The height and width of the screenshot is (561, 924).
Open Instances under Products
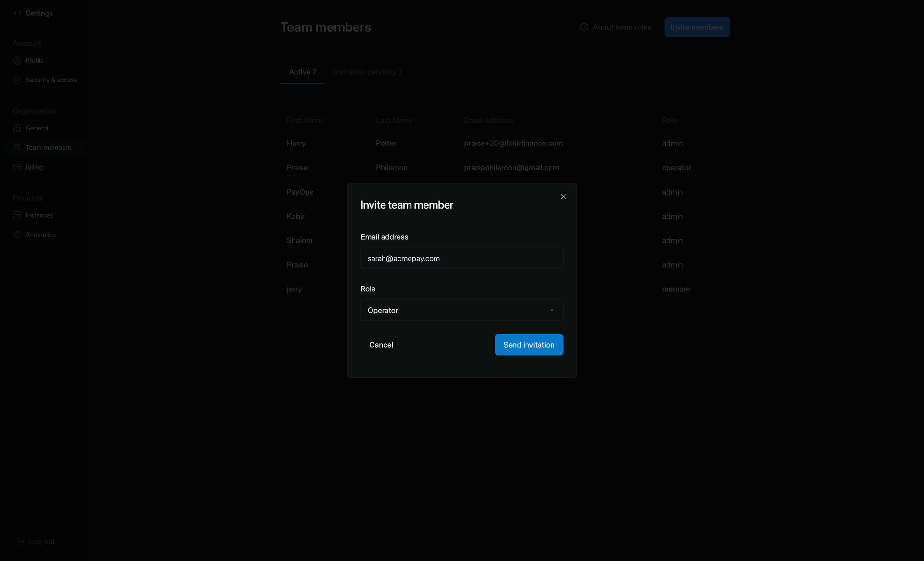pyautogui.click(x=39, y=215)
